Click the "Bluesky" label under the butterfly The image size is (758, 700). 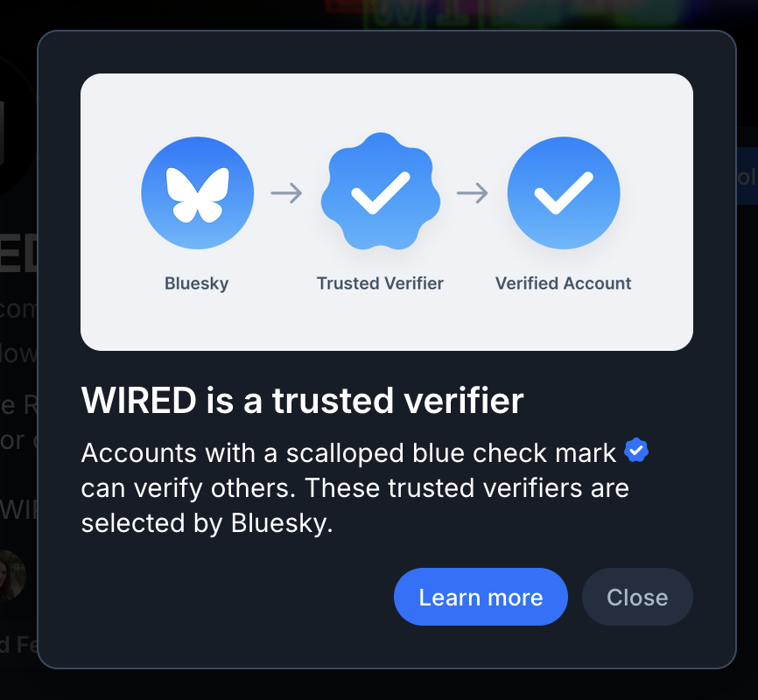pos(197,283)
